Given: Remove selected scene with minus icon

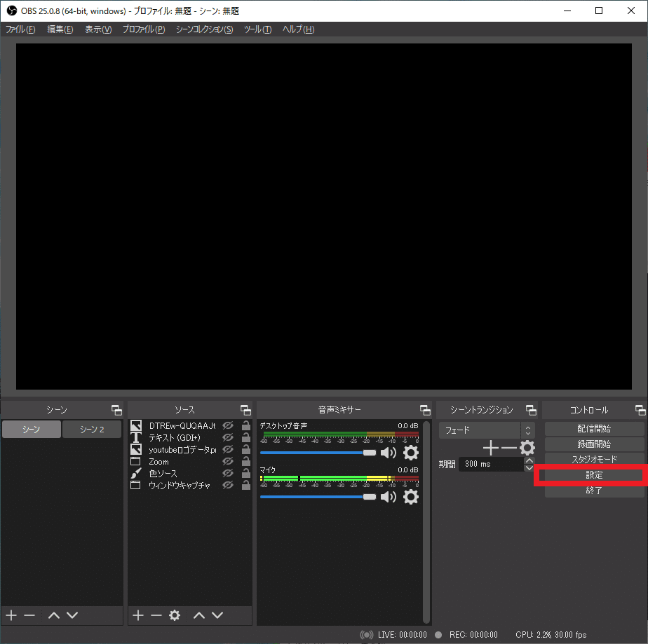Looking at the screenshot, I should click(29, 615).
